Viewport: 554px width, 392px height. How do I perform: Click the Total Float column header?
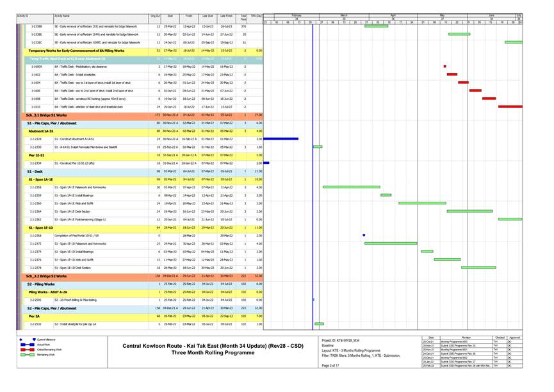243,15
